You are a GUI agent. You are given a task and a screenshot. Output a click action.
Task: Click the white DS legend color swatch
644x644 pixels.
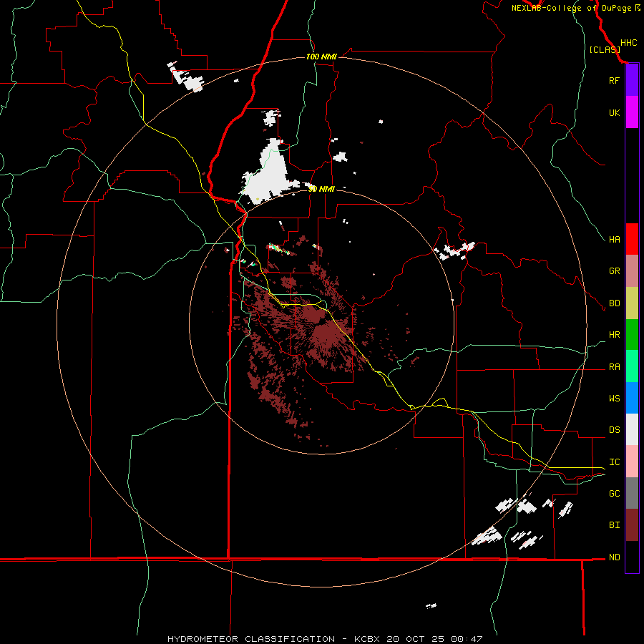click(x=632, y=429)
